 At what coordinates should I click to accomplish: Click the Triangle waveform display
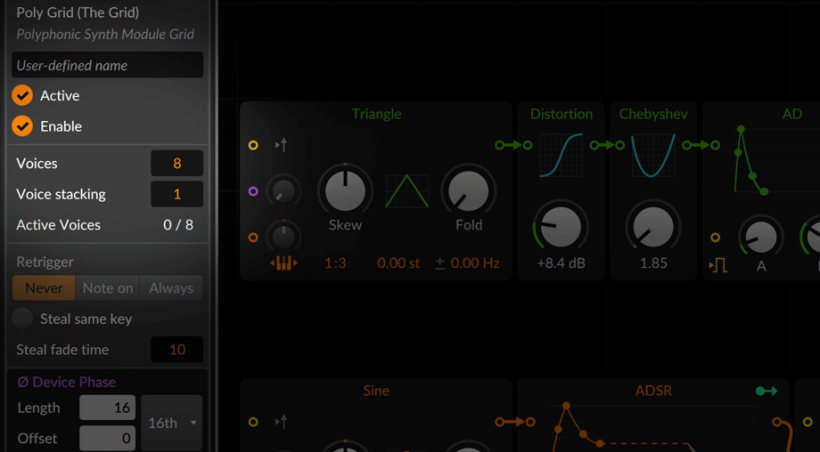point(407,191)
